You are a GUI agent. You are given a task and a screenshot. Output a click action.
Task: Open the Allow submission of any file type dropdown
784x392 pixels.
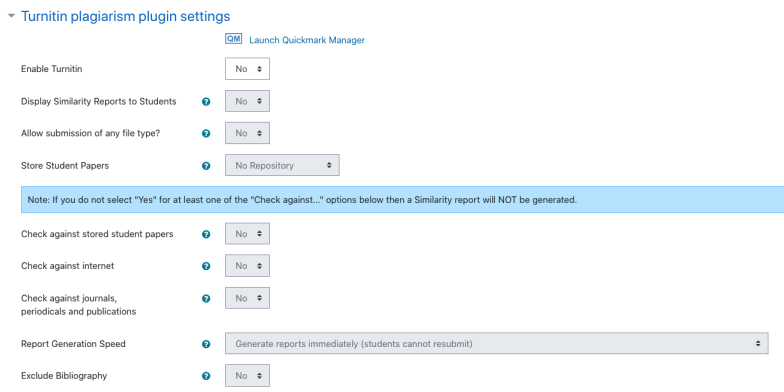click(x=248, y=133)
